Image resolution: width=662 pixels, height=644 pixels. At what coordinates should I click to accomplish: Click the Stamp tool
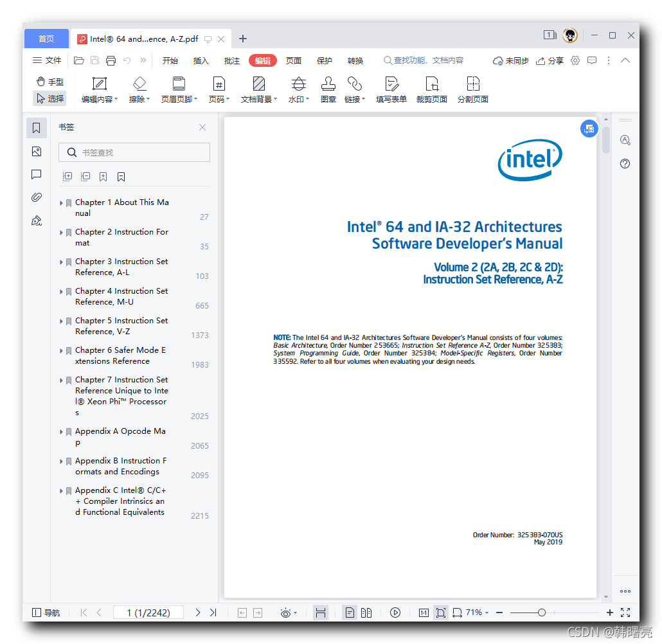(x=328, y=89)
